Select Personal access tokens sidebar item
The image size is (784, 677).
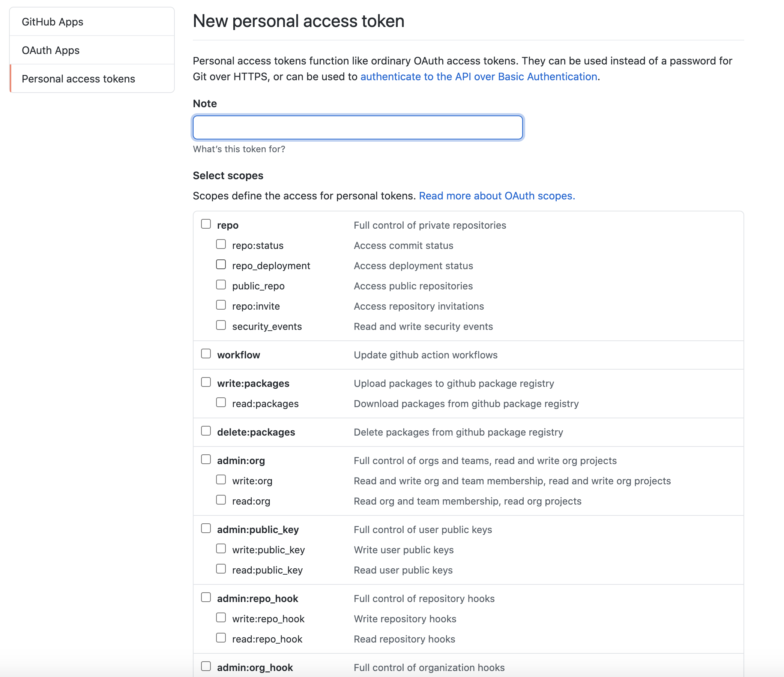[x=78, y=79]
